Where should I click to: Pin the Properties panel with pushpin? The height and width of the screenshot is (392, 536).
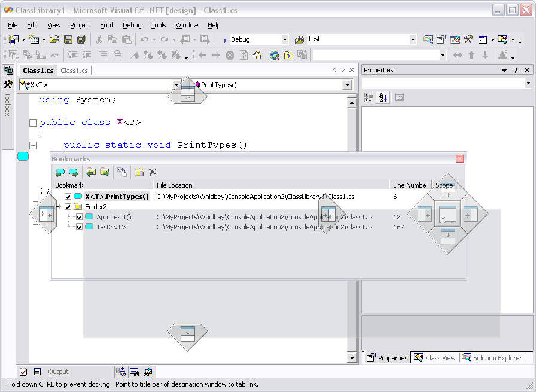516,70
